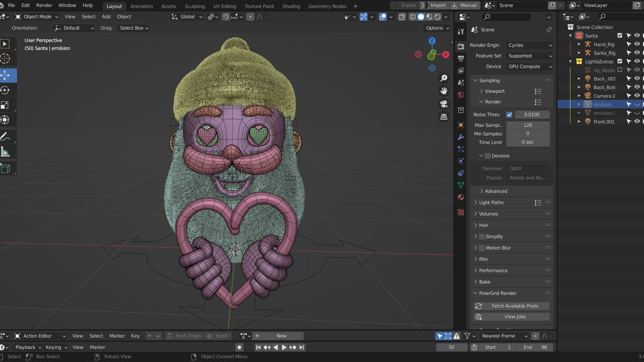This screenshot has height=362, width=644.
Task: Disable the Noise Threshold checkbox
Action: [x=509, y=115]
